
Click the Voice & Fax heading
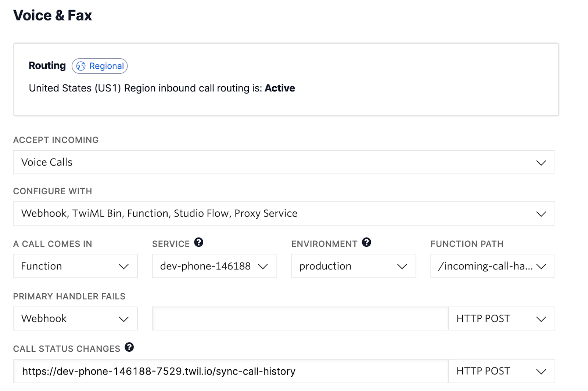pos(53,15)
